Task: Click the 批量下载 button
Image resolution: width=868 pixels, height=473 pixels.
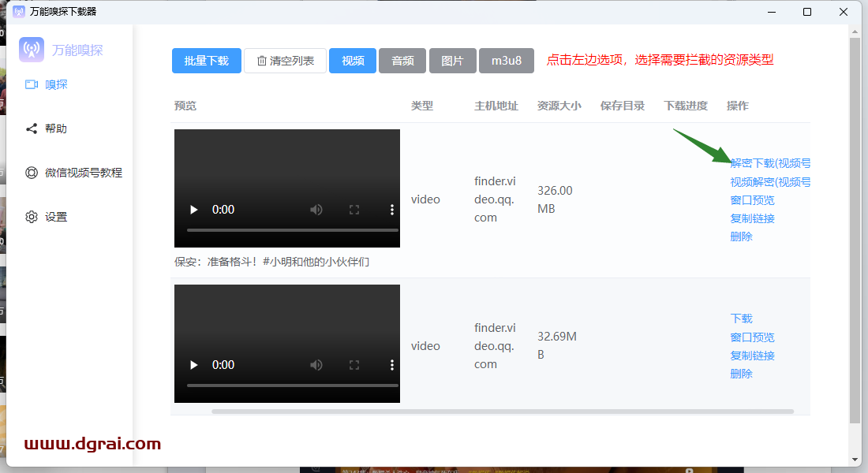Action: (x=206, y=61)
